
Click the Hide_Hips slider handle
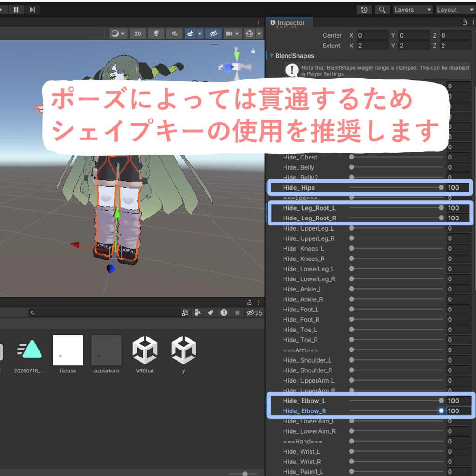pos(441,188)
